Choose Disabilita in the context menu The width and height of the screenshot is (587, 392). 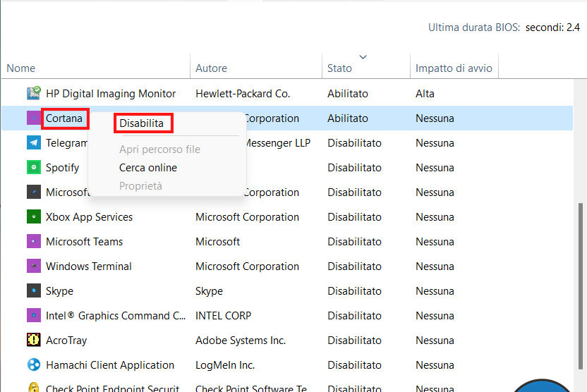click(141, 123)
